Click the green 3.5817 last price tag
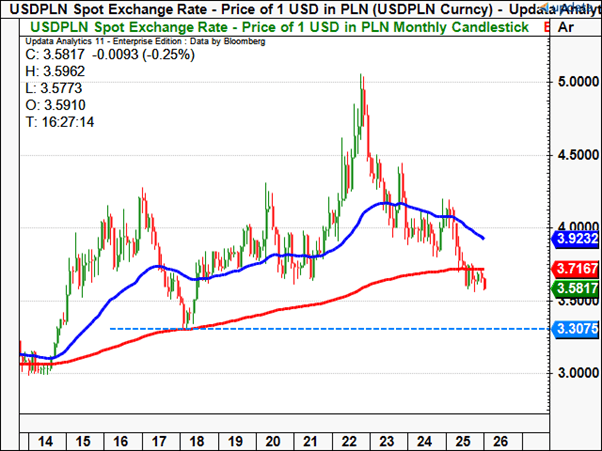Viewport: 602px width, 451px height. (577, 290)
